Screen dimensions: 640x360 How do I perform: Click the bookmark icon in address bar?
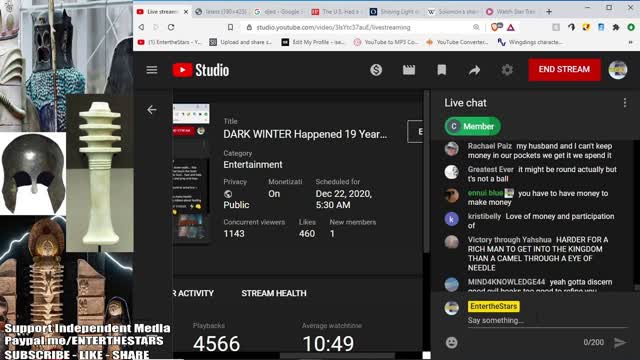coord(231,27)
